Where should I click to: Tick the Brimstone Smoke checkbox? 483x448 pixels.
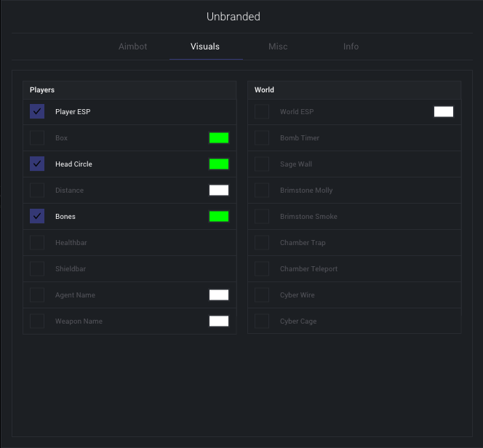click(x=262, y=216)
